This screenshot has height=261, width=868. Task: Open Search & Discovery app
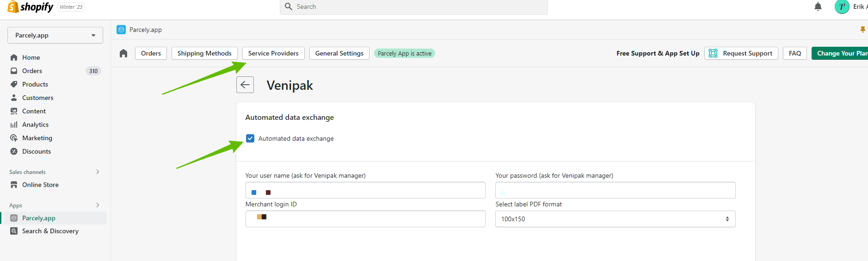coord(50,231)
